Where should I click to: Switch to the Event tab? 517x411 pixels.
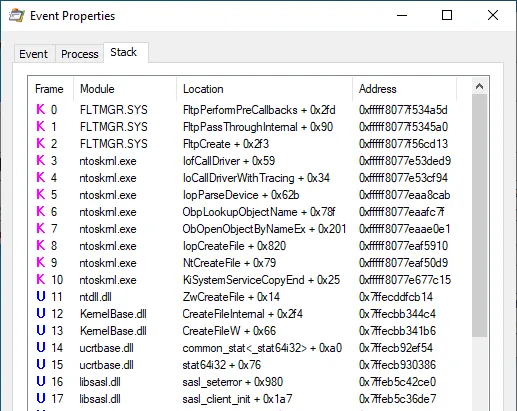pyautogui.click(x=34, y=54)
